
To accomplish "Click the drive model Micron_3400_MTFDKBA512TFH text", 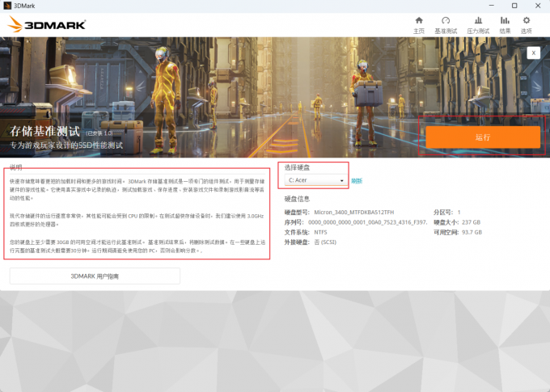I will [354, 212].
